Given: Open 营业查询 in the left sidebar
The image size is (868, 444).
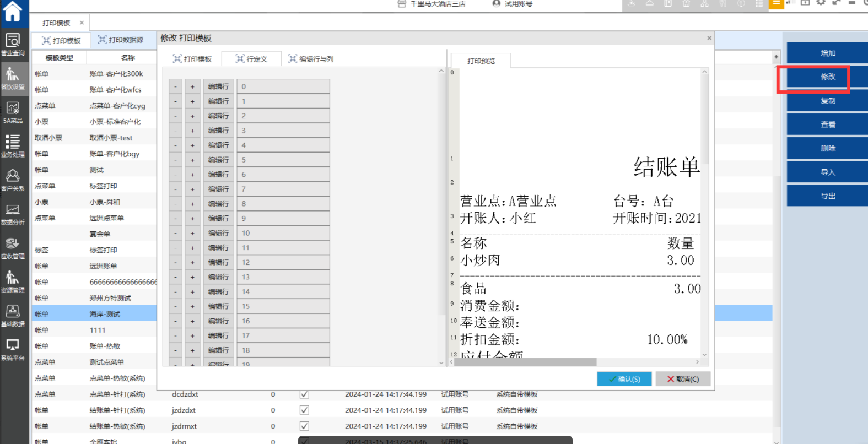Looking at the screenshot, I should pos(13,44).
